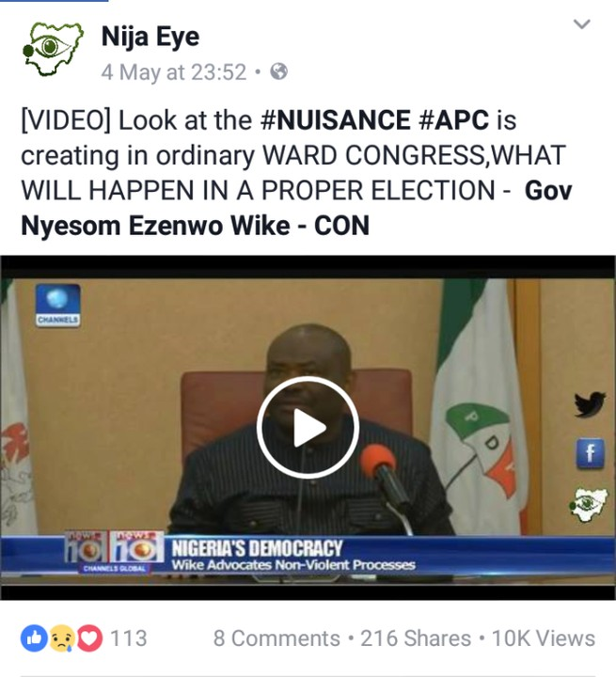The image size is (616, 677).
Task: Open the #APC hashtag
Action: [453, 120]
